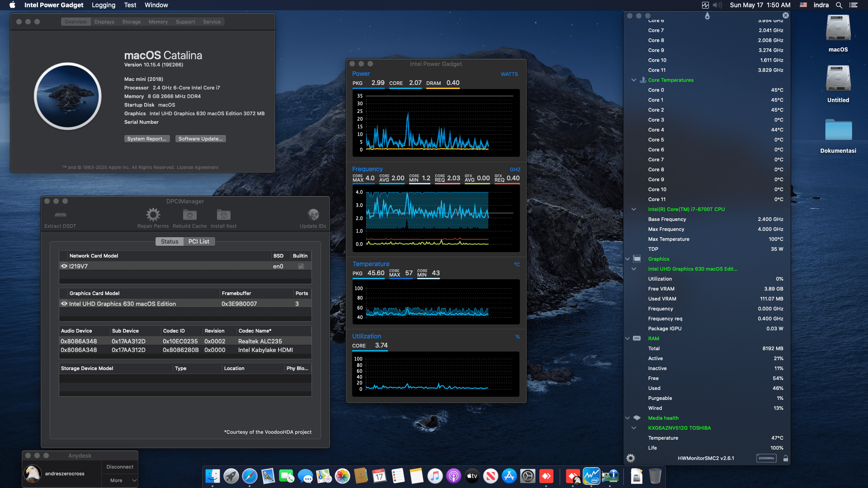Image resolution: width=868 pixels, height=488 pixels.
Task: Open Music from the Dock
Action: coord(435,476)
